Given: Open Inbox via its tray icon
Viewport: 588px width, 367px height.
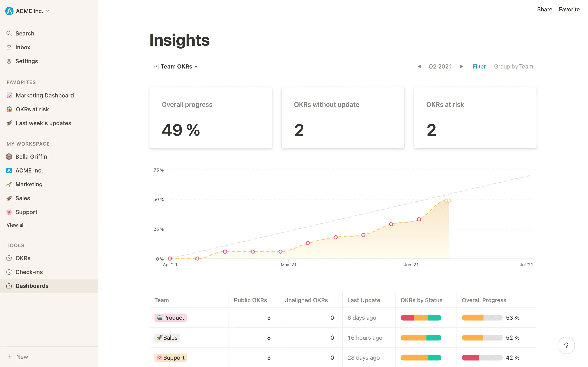Looking at the screenshot, I should pos(9,47).
